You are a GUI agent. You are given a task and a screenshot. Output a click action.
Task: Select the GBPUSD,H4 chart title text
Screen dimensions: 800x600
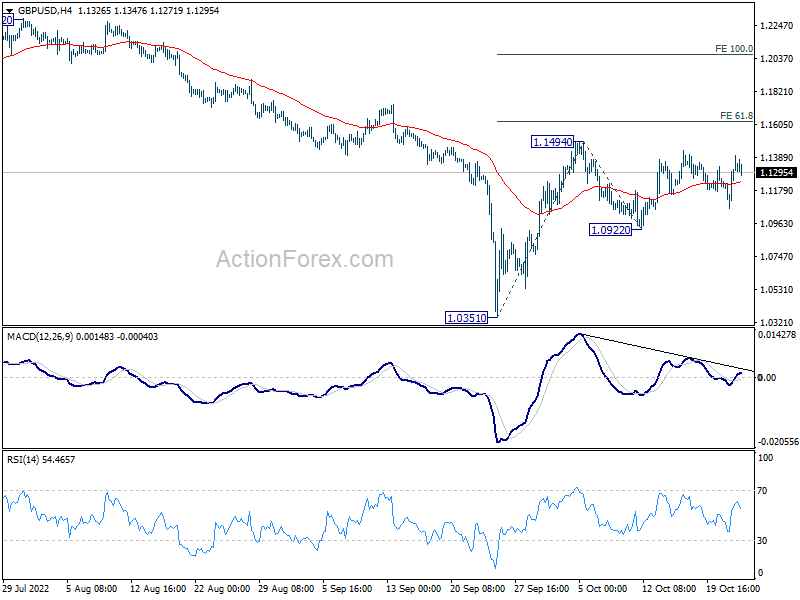(x=45, y=11)
